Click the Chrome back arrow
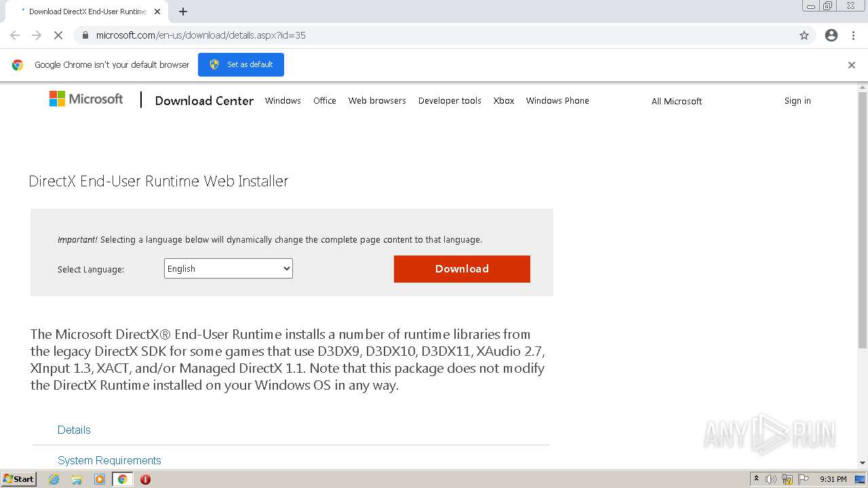The width and height of the screenshot is (868, 488). pyautogui.click(x=15, y=35)
